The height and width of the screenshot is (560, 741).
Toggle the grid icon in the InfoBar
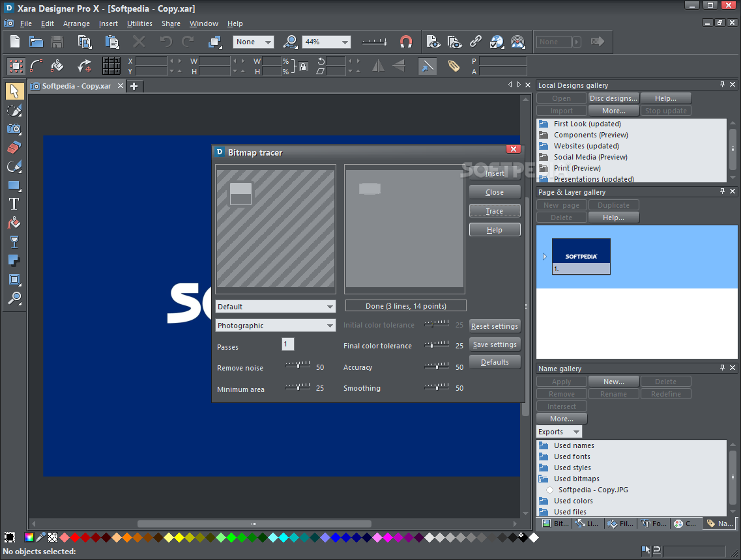click(x=111, y=66)
